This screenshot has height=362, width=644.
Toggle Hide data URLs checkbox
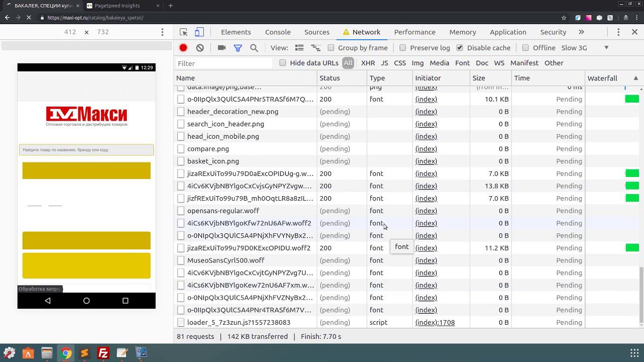click(x=283, y=63)
